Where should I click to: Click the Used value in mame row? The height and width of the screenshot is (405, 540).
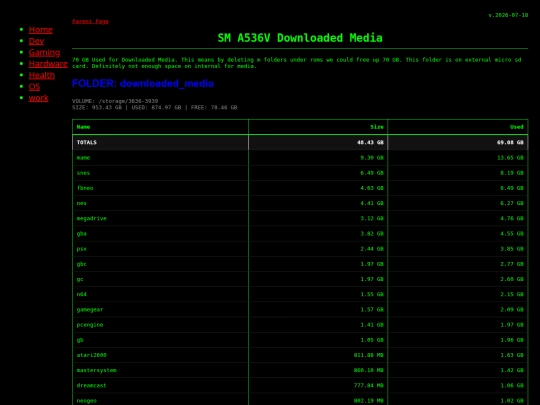pos(510,158)
